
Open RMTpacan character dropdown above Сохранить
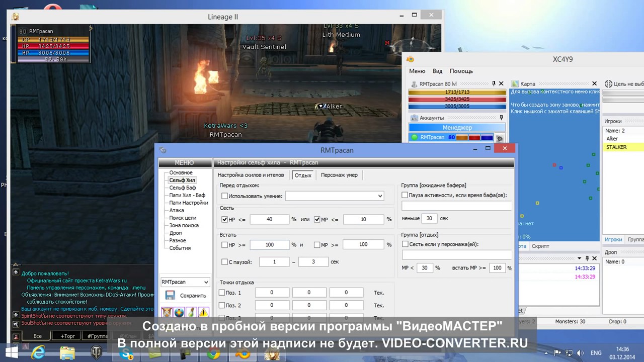185,282
